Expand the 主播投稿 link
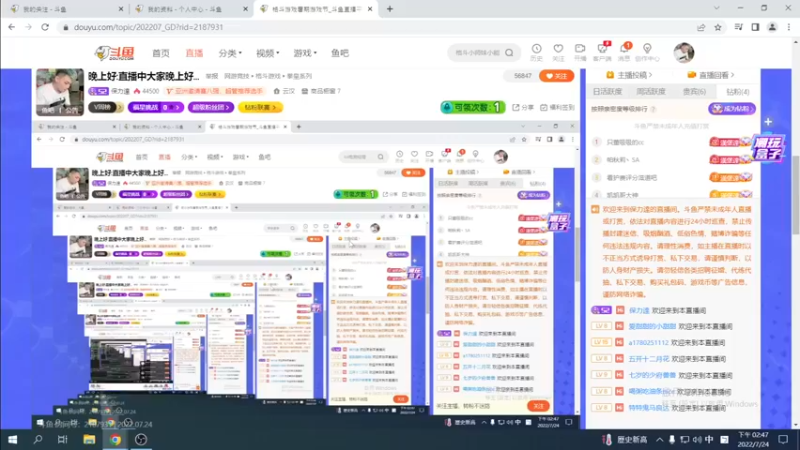 click(x=629, y=75)
